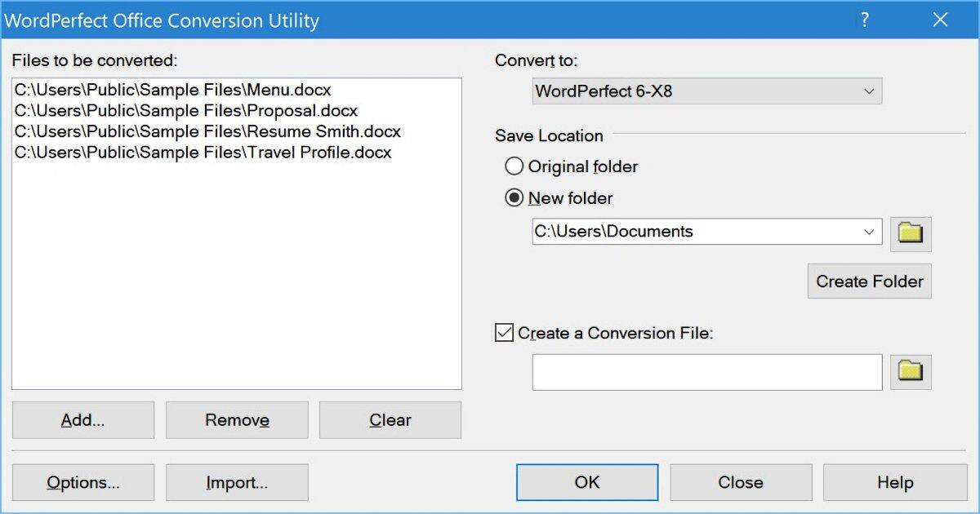Expand the C:\Users\Documents folder dropdown

(869, 232)
